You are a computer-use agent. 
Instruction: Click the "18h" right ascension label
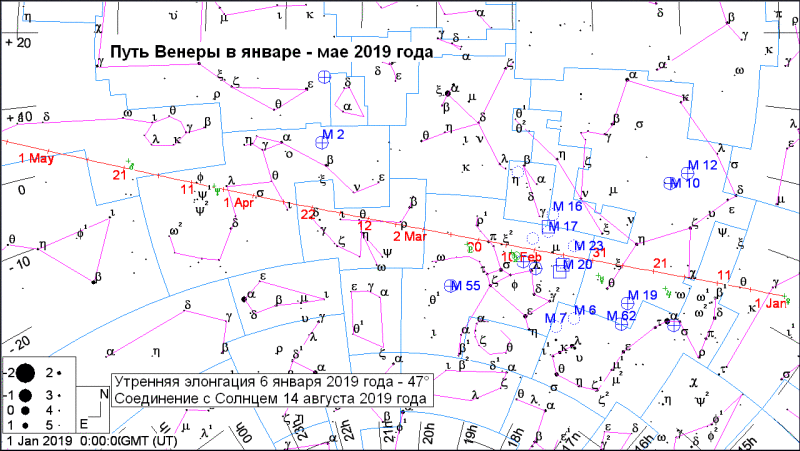tap(516, 437)
